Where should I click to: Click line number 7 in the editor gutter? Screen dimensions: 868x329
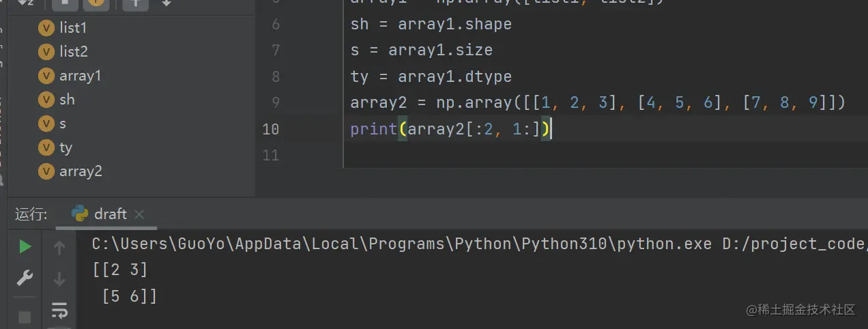coord(276,51)
